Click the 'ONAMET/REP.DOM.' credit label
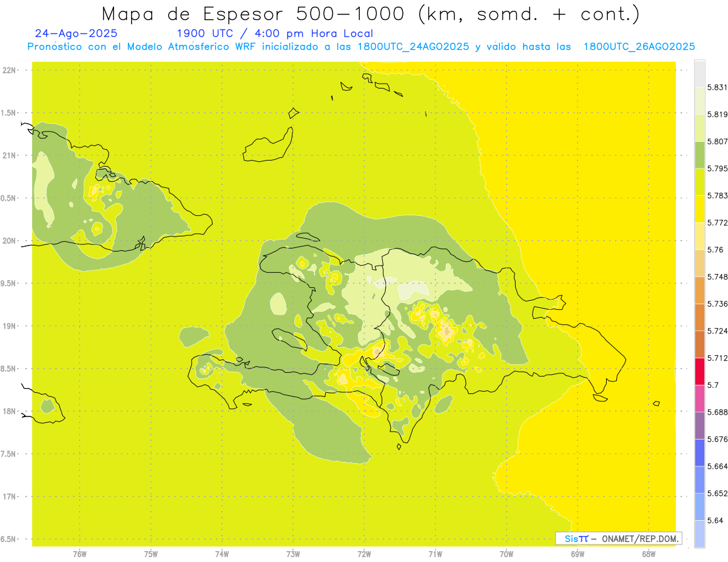The image size is (728, 562). pos(641,538)
